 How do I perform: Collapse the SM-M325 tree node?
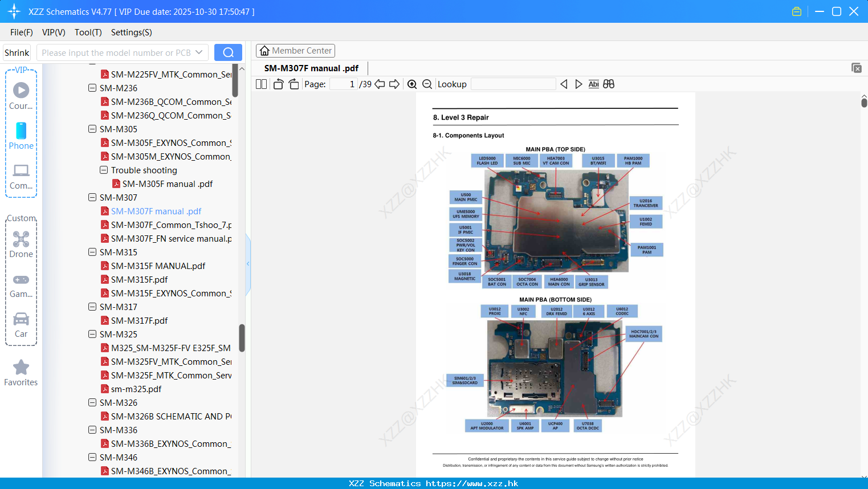92,334
